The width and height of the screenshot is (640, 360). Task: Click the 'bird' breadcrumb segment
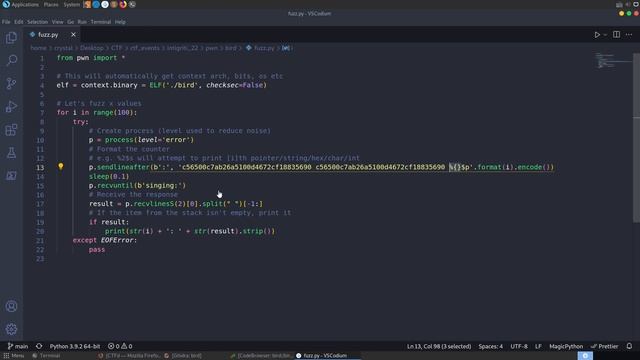pyautogui.click(x=231, y=48)
